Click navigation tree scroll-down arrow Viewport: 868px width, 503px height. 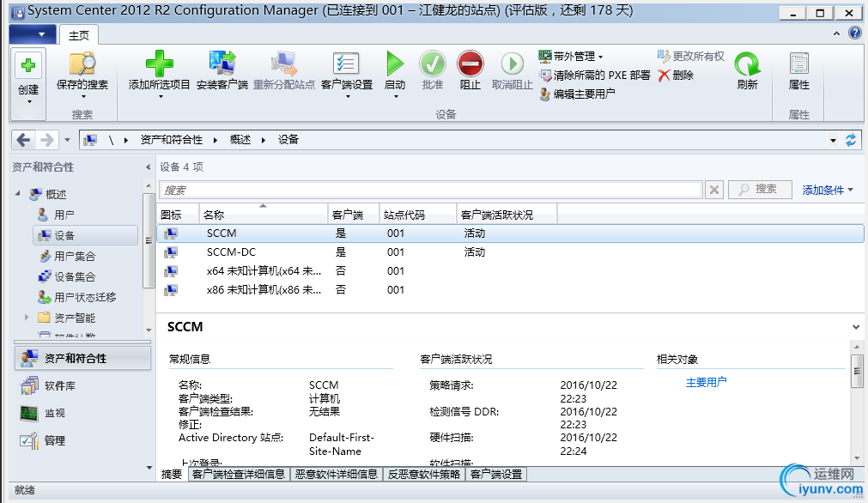point(149,330)
